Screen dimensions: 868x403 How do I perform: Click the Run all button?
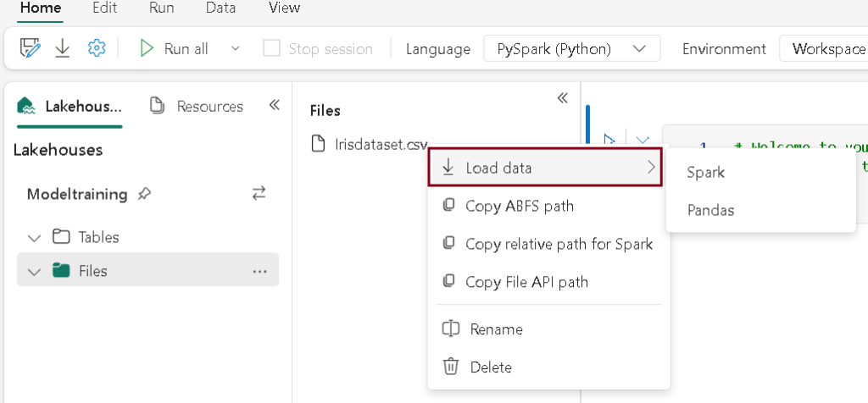tap(175, 49)
